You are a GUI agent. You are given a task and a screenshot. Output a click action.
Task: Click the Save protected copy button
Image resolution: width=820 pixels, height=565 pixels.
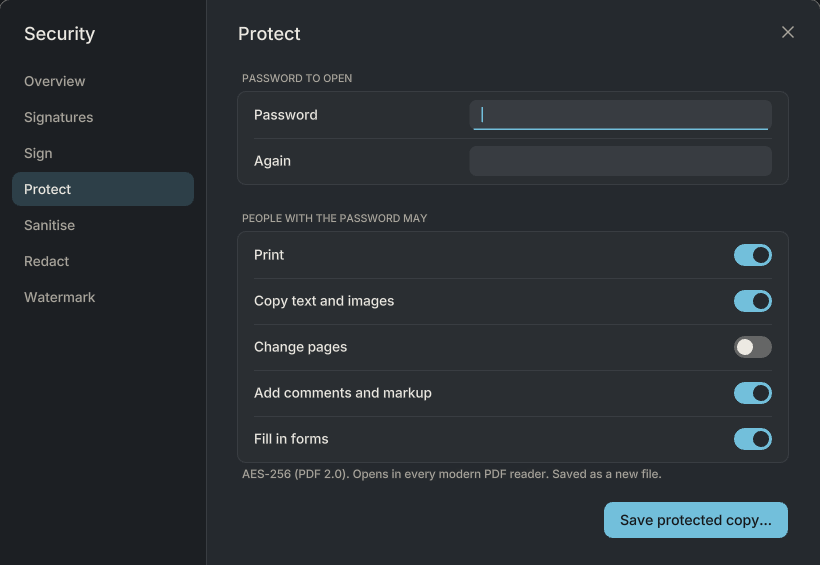(x=696, y=520)
